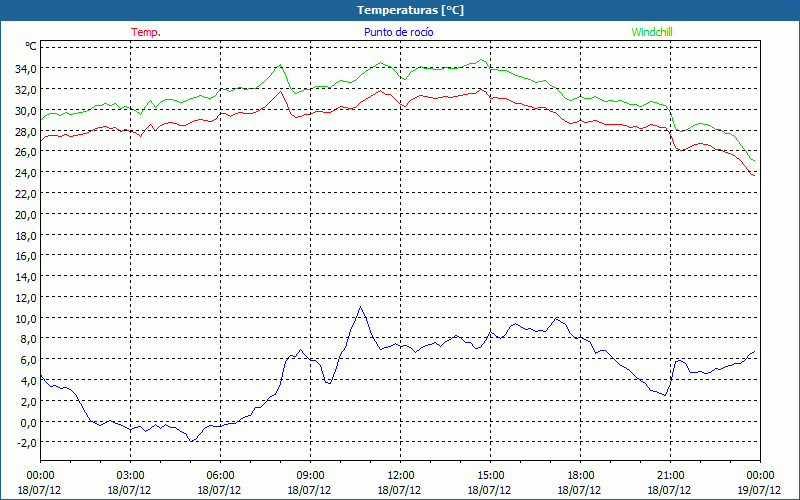
Task: Click the 19/07/12 date label
Action: pos(760,490)
